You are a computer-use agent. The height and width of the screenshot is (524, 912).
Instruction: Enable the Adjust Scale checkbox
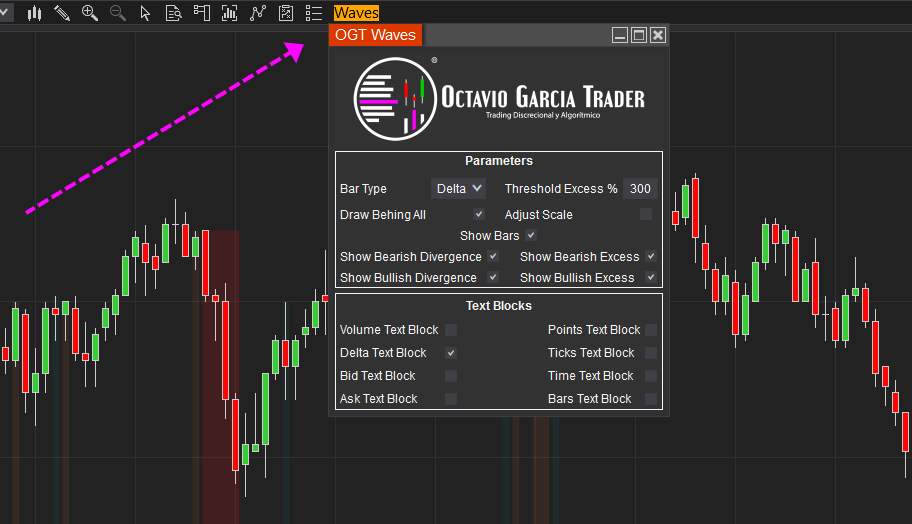pos(646,215)
